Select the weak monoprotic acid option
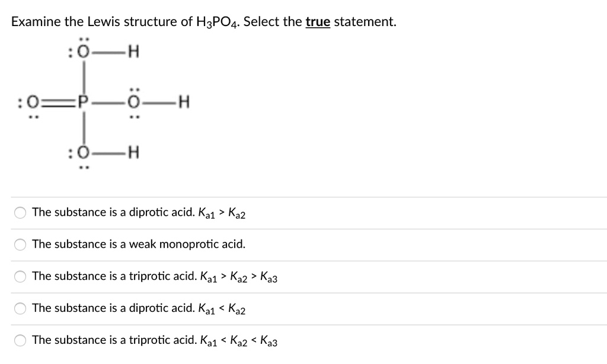 coord(20,244)
